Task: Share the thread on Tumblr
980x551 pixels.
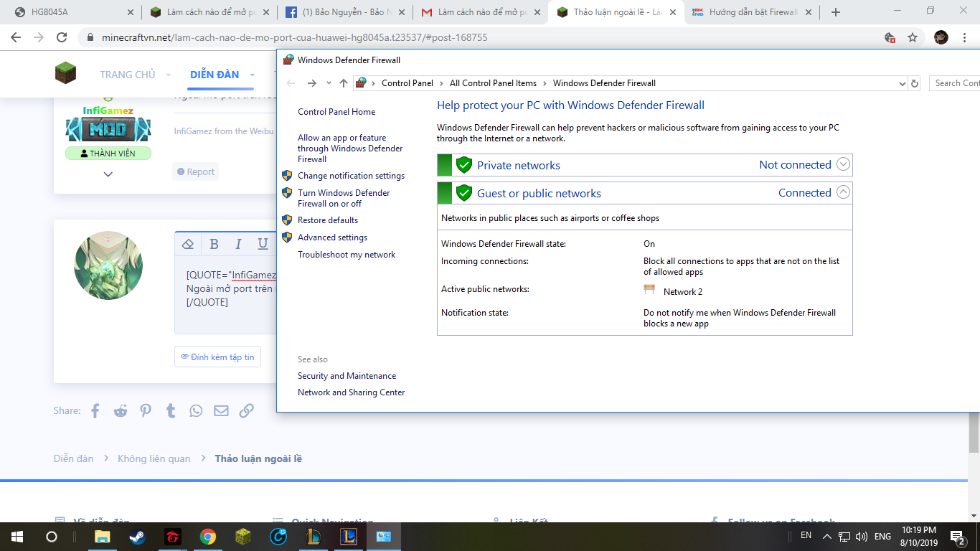Action: click(x=171, y=410)
